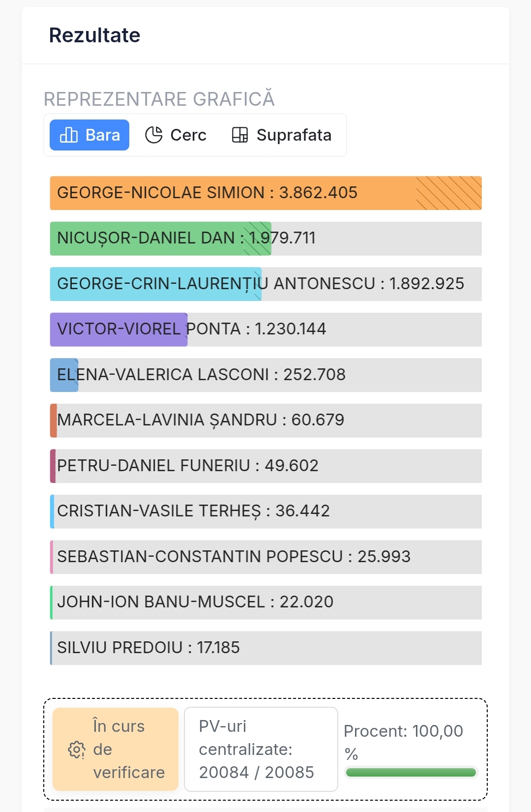The height and width of the screenshot is (812, 531).
Task: Click the George-Nicolae Simion orange bar
Action: coord(266,193)
